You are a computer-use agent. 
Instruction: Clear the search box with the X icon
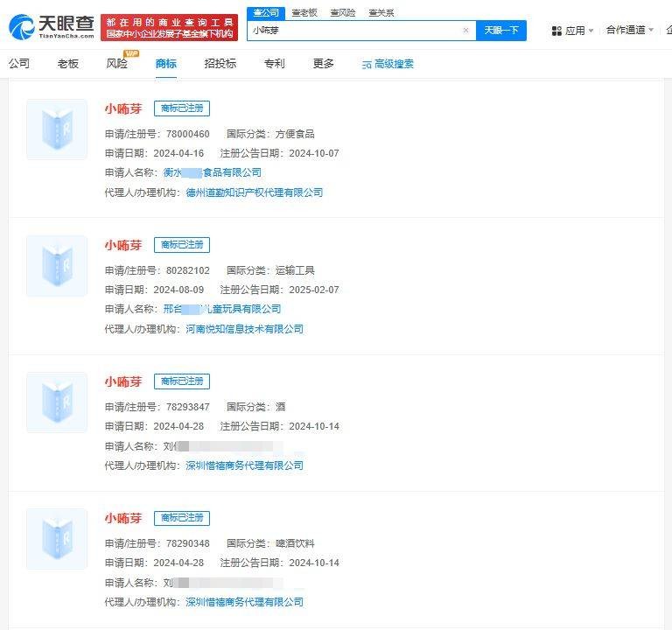tap(465, 31)
